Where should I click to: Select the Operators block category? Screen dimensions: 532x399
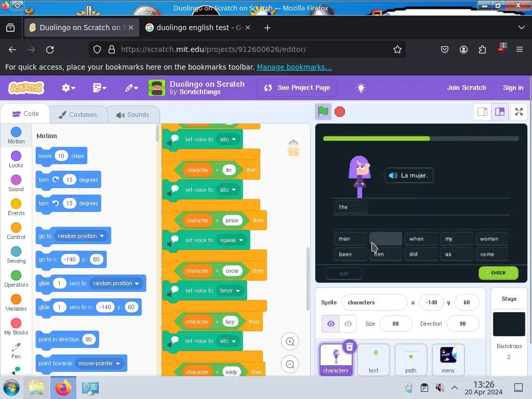pos(16,279)
